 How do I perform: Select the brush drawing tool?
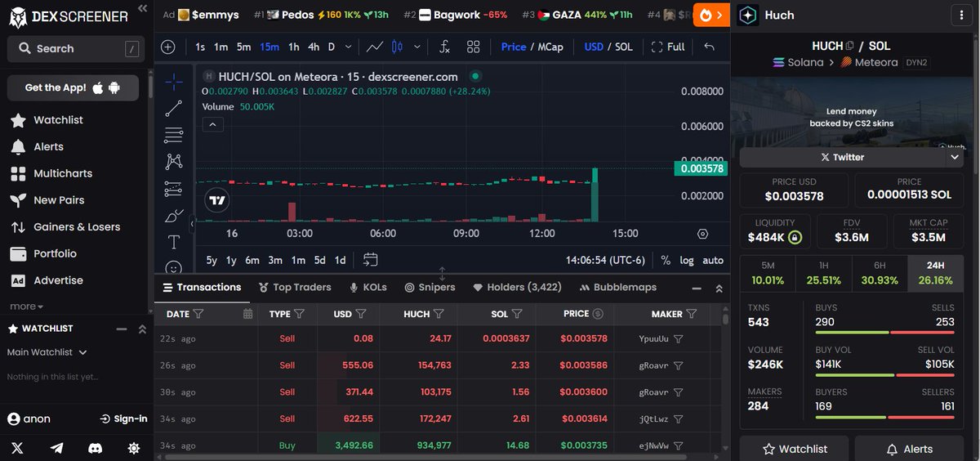pyautogui.click(x=173, y=216)
